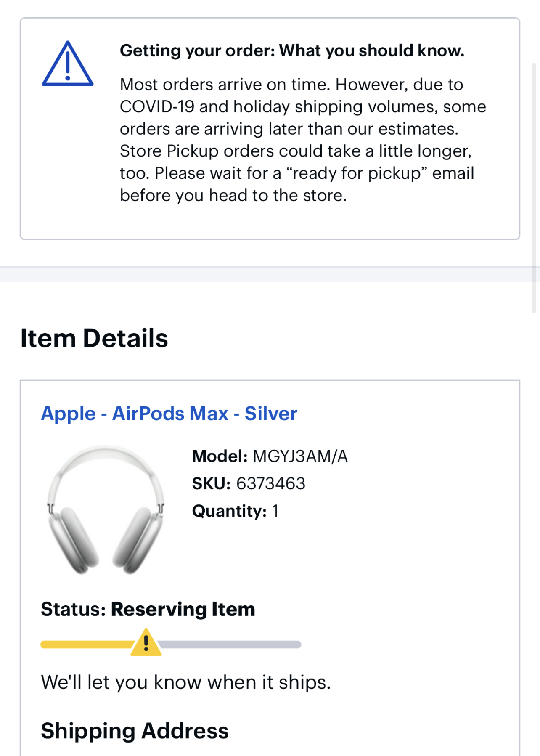The image size is (540, 756).
Task: Click the "Shipping Address" heading
Action: click(x=135, y=731)
